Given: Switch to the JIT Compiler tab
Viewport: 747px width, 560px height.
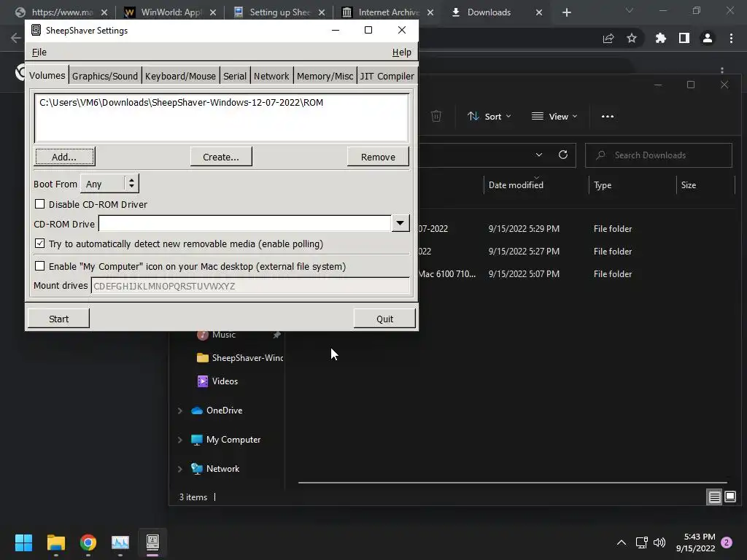Looking at the screenshot, I should pyautogui.click(x=387, y=76).
